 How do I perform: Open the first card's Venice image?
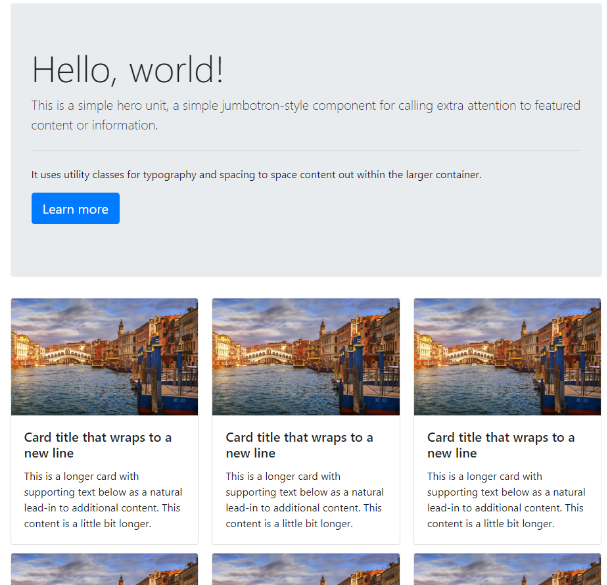tap(105, 357)
